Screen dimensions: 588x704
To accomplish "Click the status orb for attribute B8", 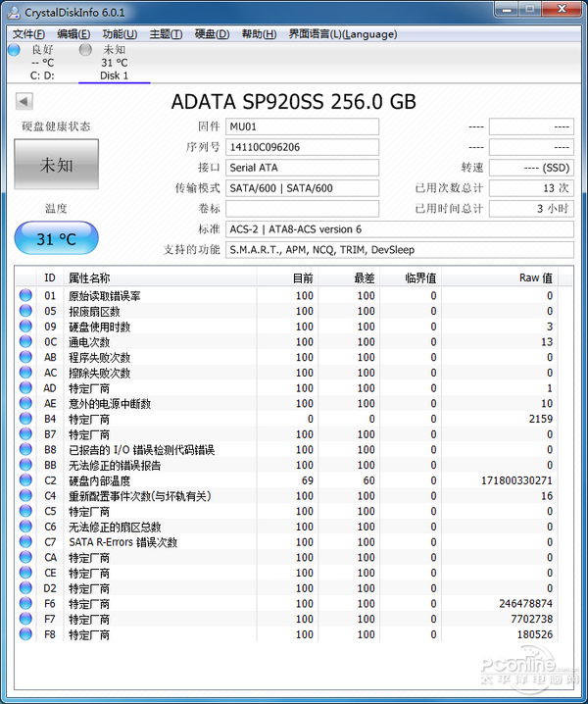I will [x=25, y=449].
